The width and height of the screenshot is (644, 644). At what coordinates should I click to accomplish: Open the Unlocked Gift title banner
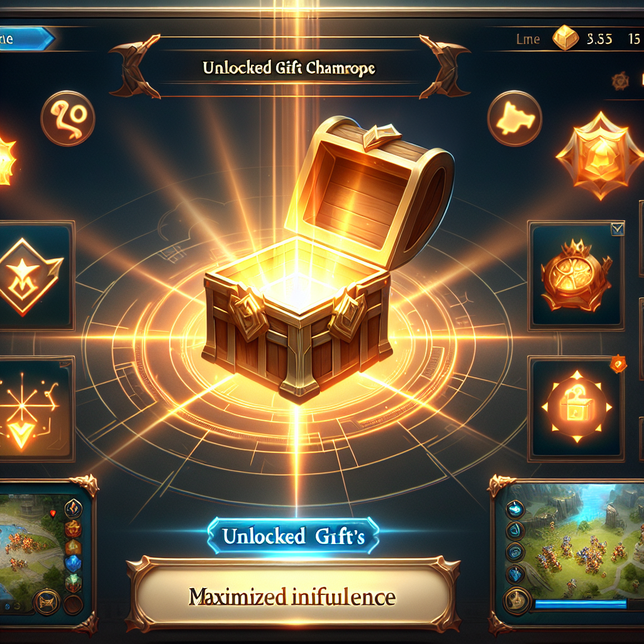coord(289,67)
